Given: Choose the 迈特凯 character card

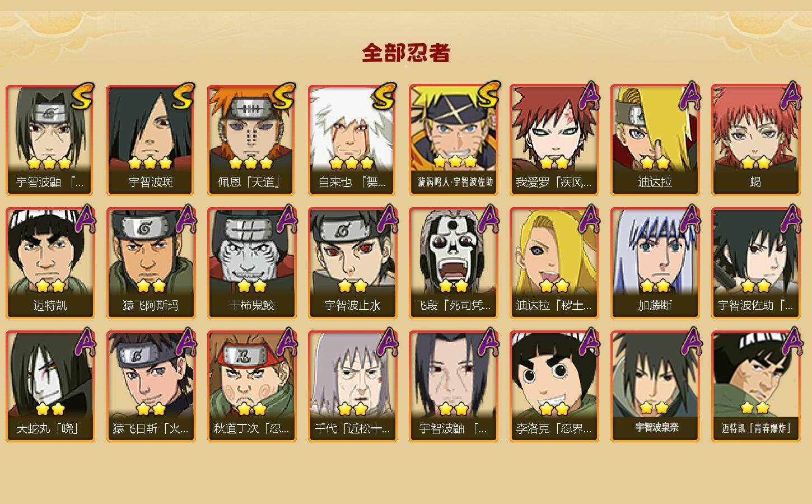Looking at the screenshot, I should pyautogui.click(x=50, y=263).
